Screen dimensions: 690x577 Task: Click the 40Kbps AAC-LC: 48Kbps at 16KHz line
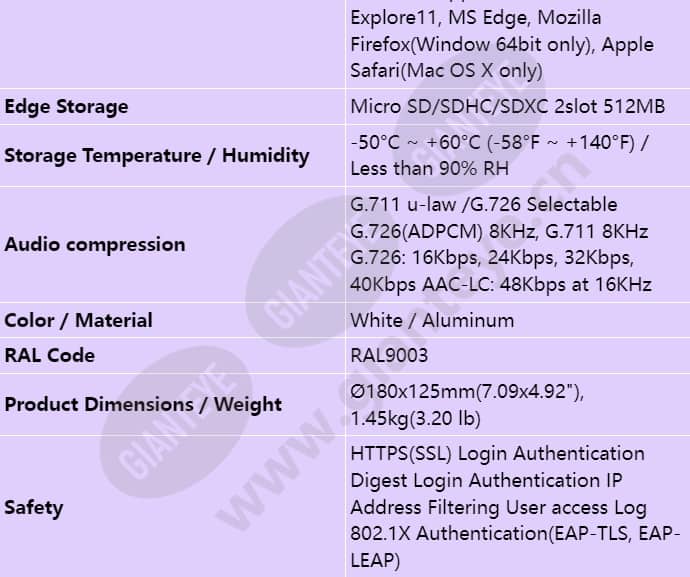click(501, 284)
